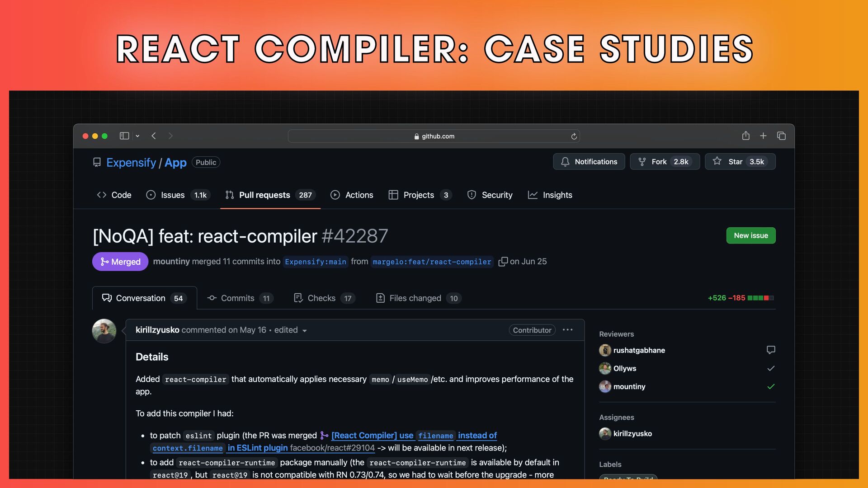This screenshot has height=488, width=868.
Task: Expand the sidebar menu chevron in Safari toolbar
Action: pyautogui.click(x=137, y=136)
